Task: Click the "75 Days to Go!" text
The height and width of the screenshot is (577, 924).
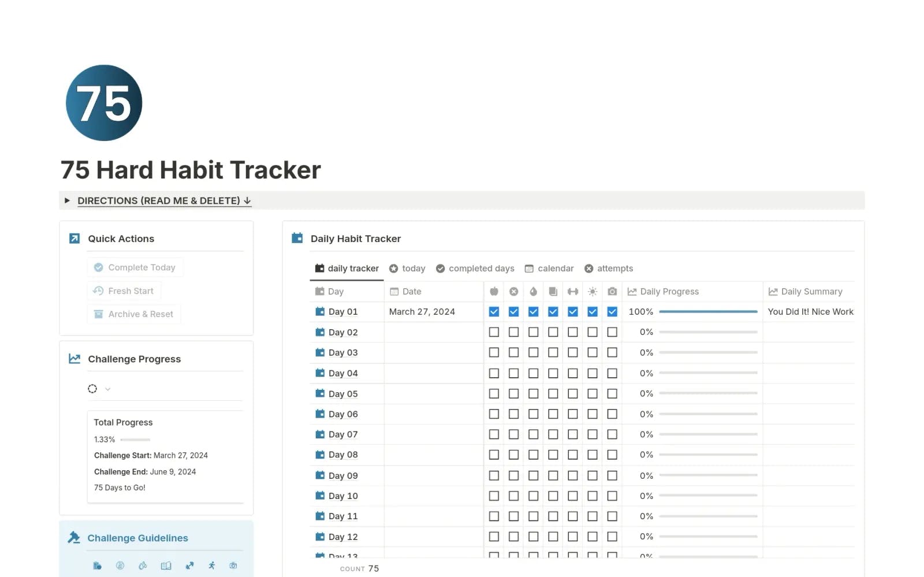Action: [120, 487]
